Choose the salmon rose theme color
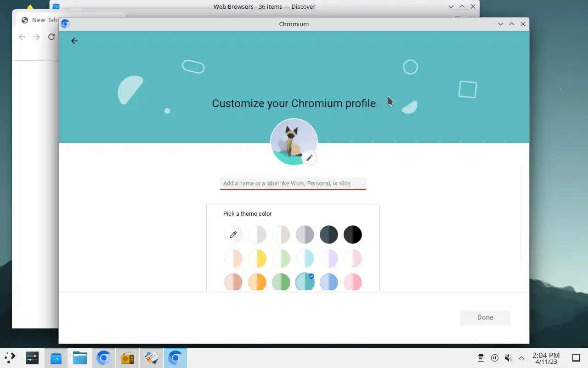 point(233,282)
